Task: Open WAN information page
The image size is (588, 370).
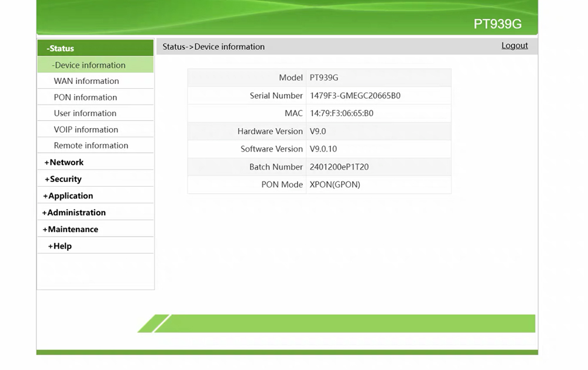Action: tap(86, 81)
